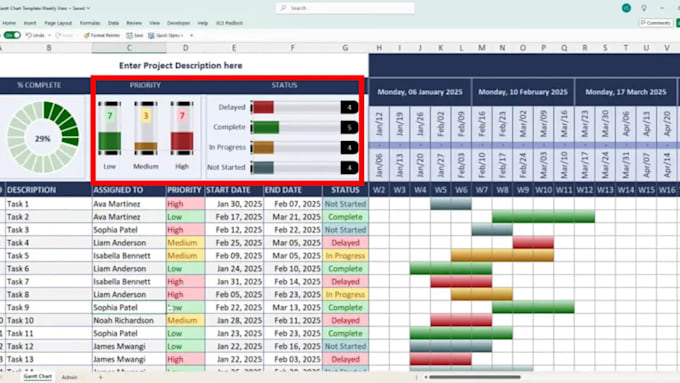Select Task 13 end date Feb 03, 2025
Viewport: 680px width, 383px height.
pyautogui.click(x=293, y=359)
